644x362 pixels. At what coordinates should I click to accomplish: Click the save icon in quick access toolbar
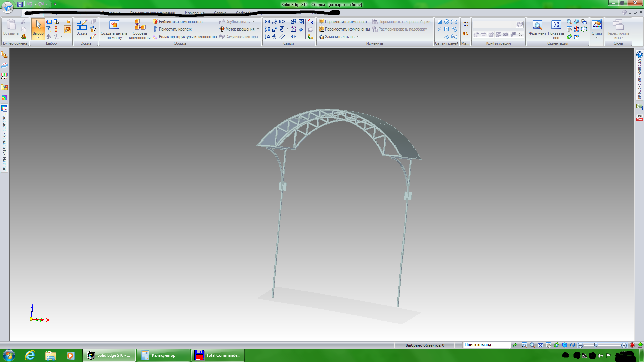tap(20, 4)
